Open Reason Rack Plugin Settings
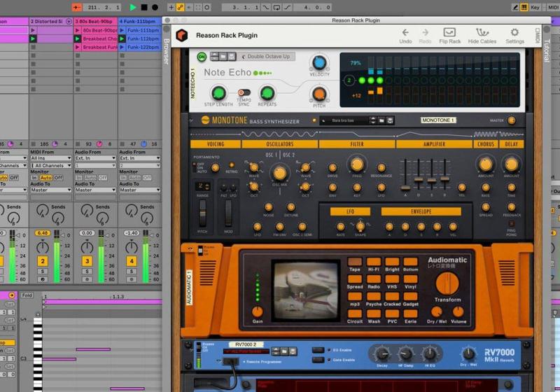Screen dimensions: 560x392 (x=514, y=36)
